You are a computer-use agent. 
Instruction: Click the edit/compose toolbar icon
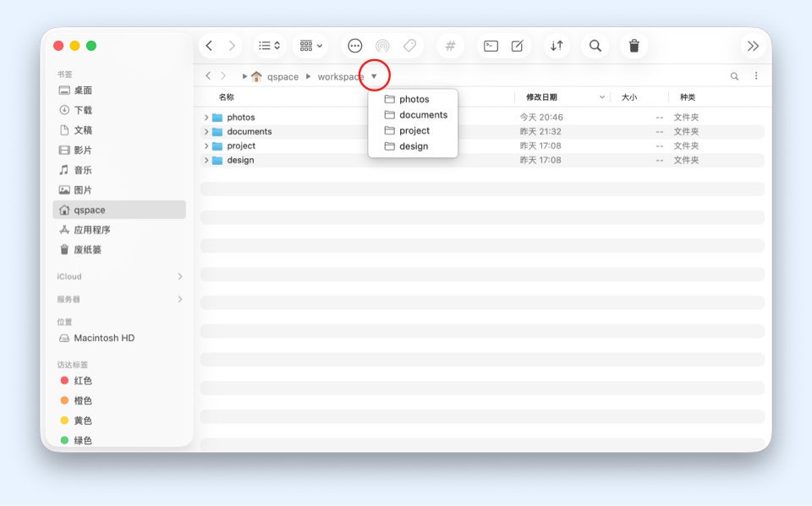point(517,46)
